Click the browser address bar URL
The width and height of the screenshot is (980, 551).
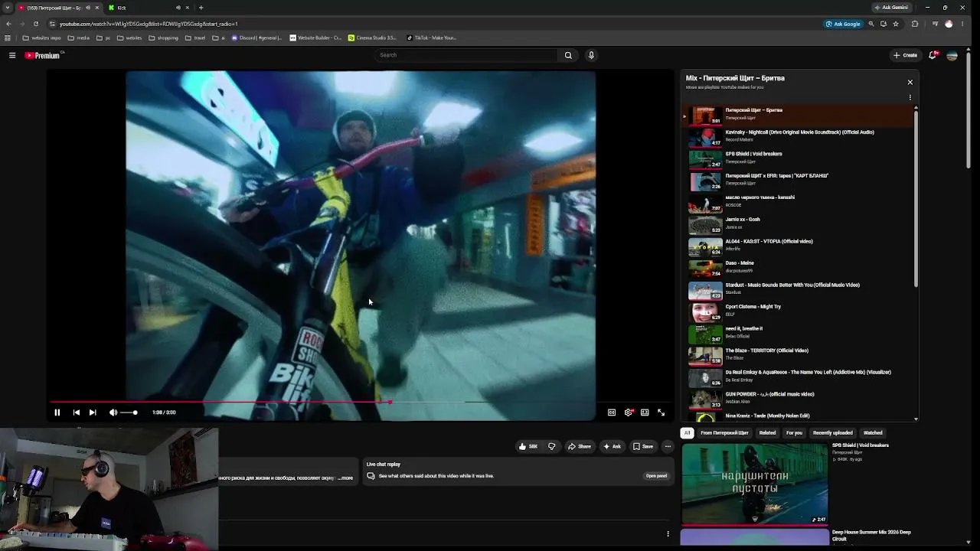pyautogui.click(x=149, y=24)
